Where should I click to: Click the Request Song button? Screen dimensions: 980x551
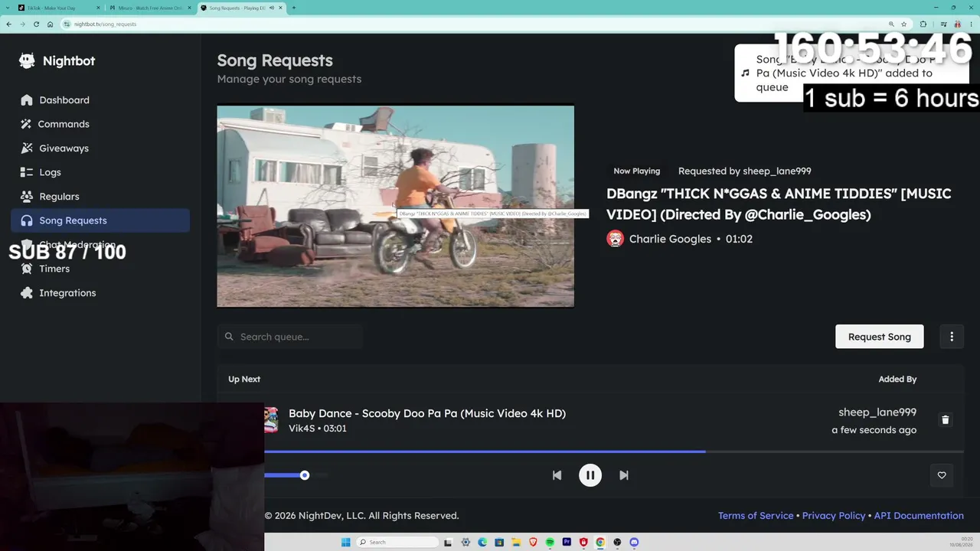(879, 337)
